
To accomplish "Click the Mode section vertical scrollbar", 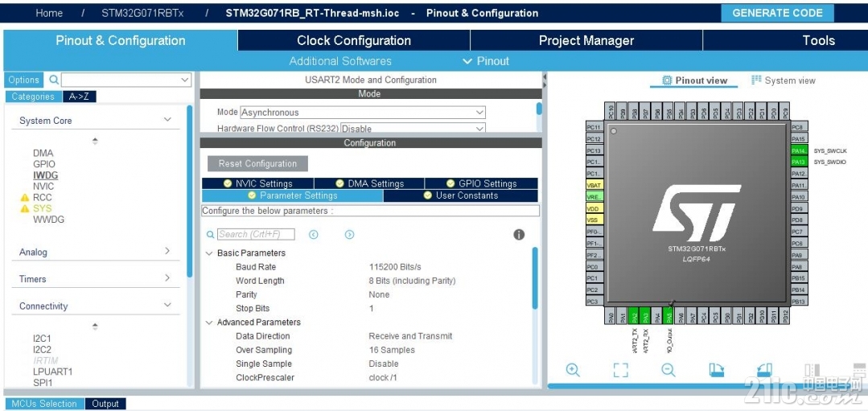I will [x=539, y=109].
